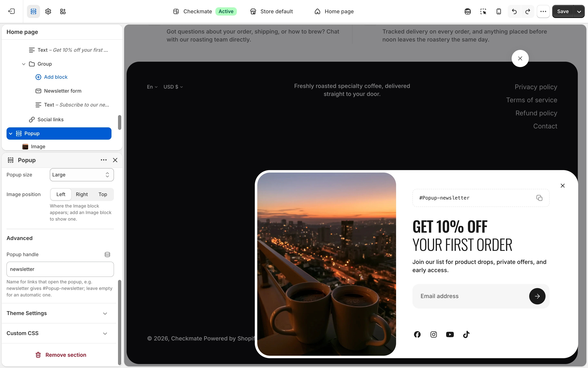Open the Popup size dropdown
Viewport: 588px width, 368px height.
point(82,175)
